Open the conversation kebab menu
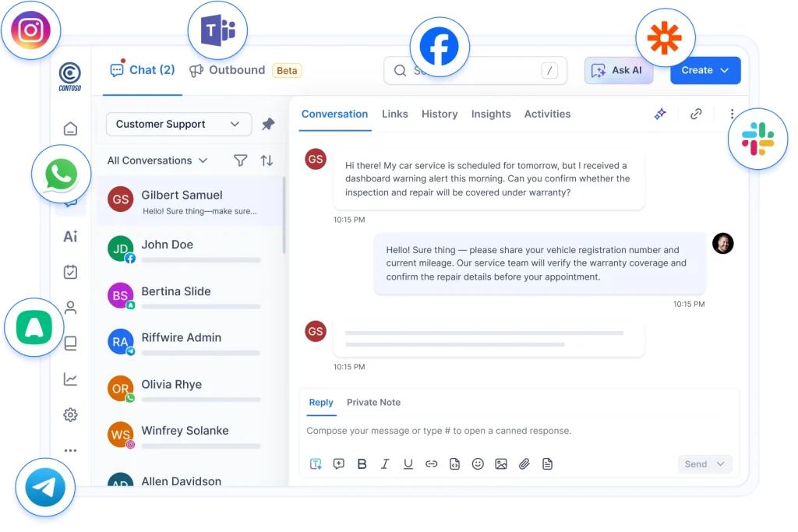Viewport: 798px width, 532px height. click(732, 114)
